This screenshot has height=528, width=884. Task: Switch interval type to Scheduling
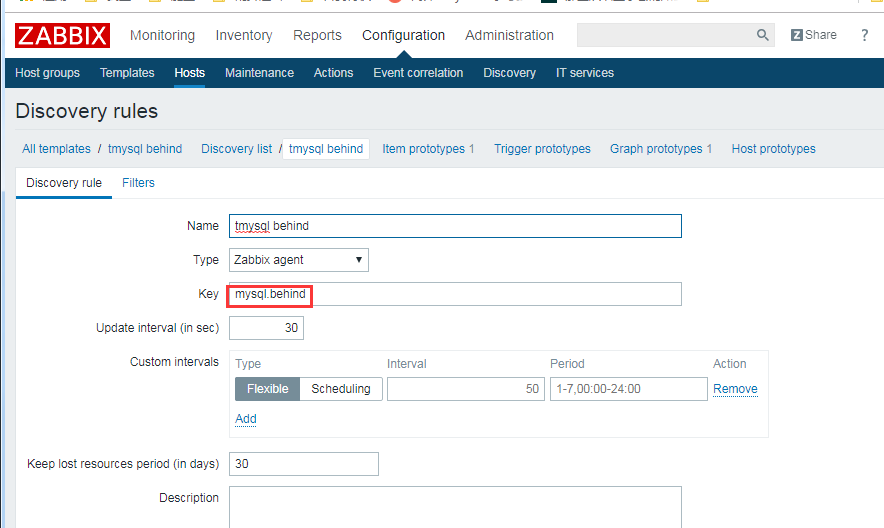point(340,389)
